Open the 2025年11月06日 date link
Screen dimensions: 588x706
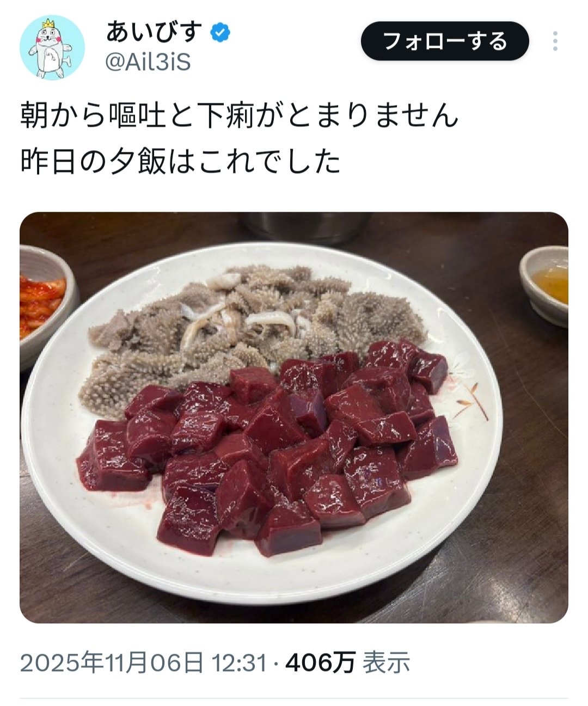point(112,663)
